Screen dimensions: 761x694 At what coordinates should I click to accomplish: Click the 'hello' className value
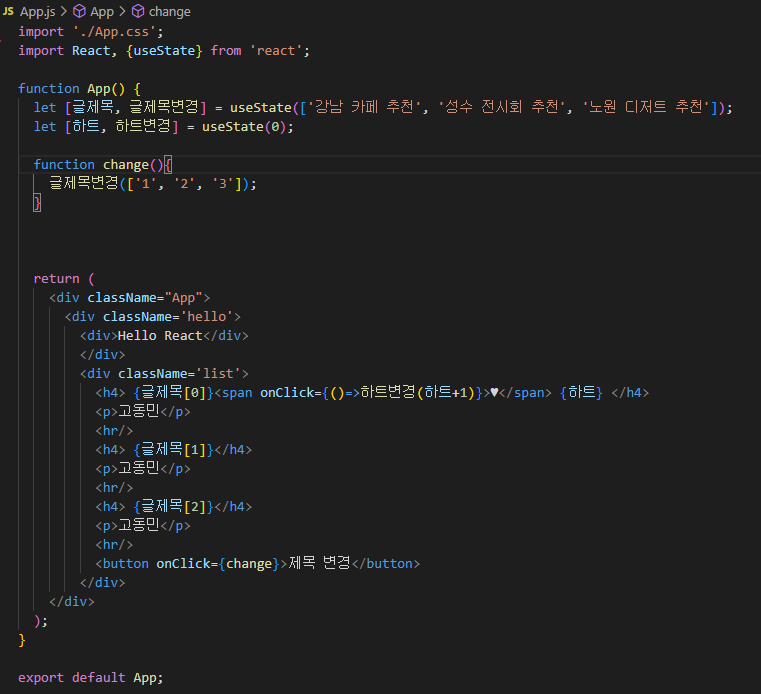pos(206,317)
